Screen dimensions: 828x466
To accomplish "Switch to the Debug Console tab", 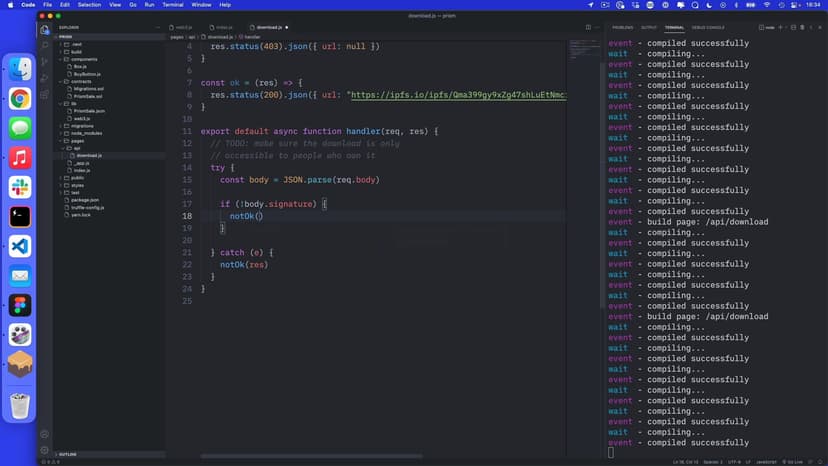I will pyautogui.click(x=708, y=28).
